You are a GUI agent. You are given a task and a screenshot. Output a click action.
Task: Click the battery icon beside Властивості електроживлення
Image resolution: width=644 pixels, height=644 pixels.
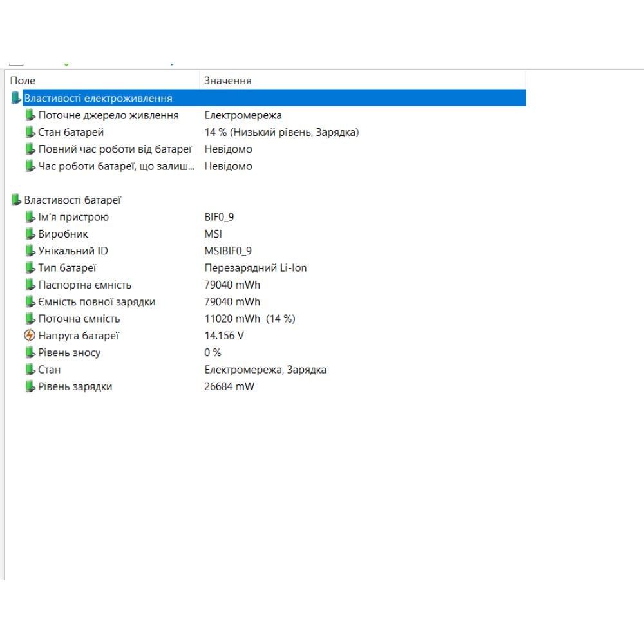16,99
